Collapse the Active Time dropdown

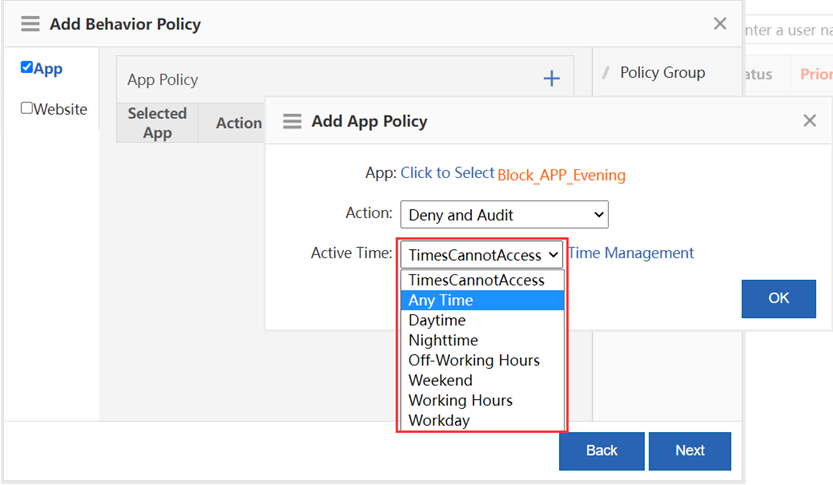tap(483, 254)
